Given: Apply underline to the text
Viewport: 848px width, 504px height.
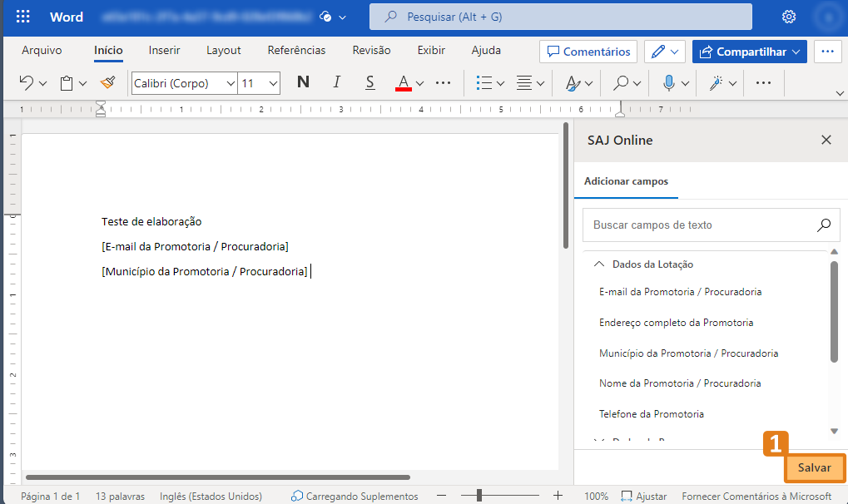Looking at the screenshot, I should pyautogui.click(x=369, y=82).
